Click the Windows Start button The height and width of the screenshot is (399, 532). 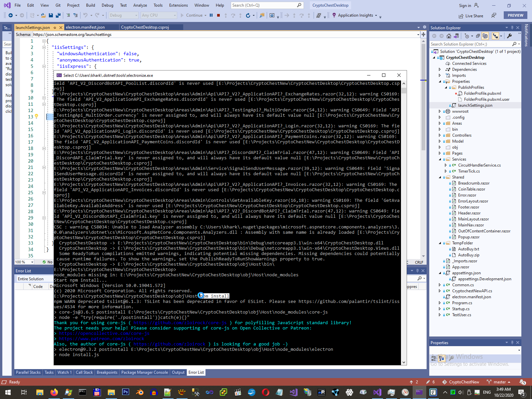point(8,392)
